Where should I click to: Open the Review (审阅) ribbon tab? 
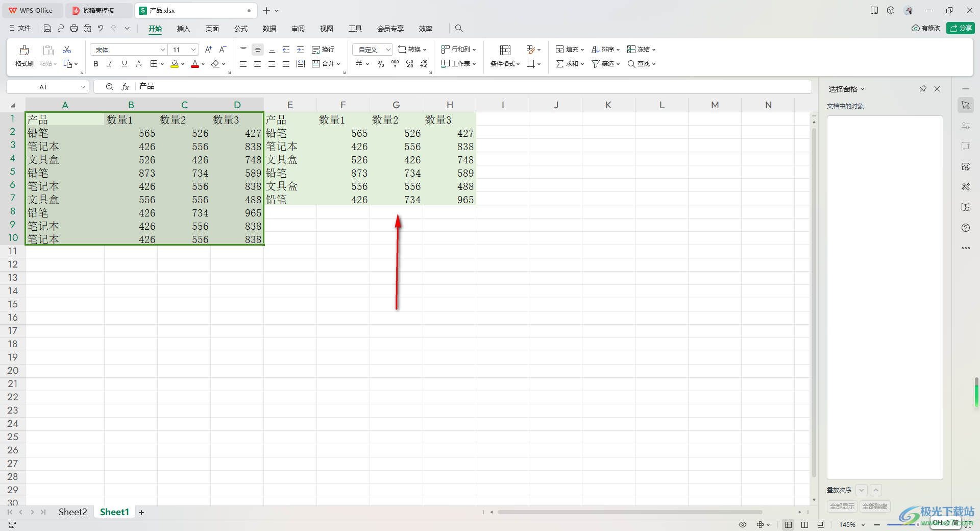[x=298, y=29]
